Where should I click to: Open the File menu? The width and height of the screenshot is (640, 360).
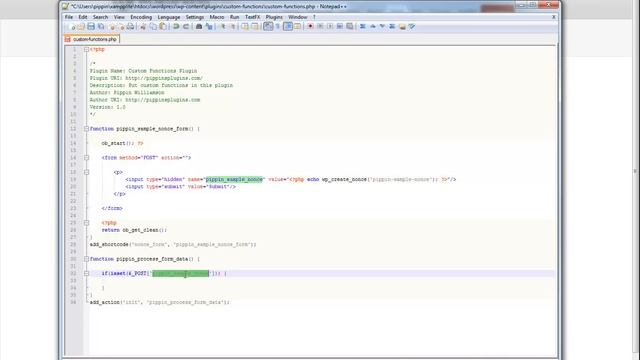(x=69, y=17)
